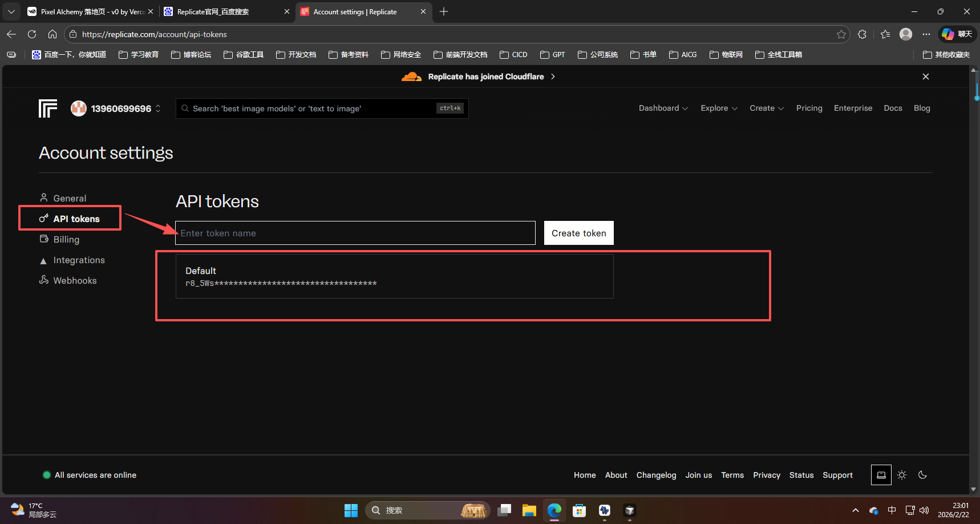Open the 开发文档 bookmark folder
The height and width of the screenshot is (524, 980).
tap(296, 55)
